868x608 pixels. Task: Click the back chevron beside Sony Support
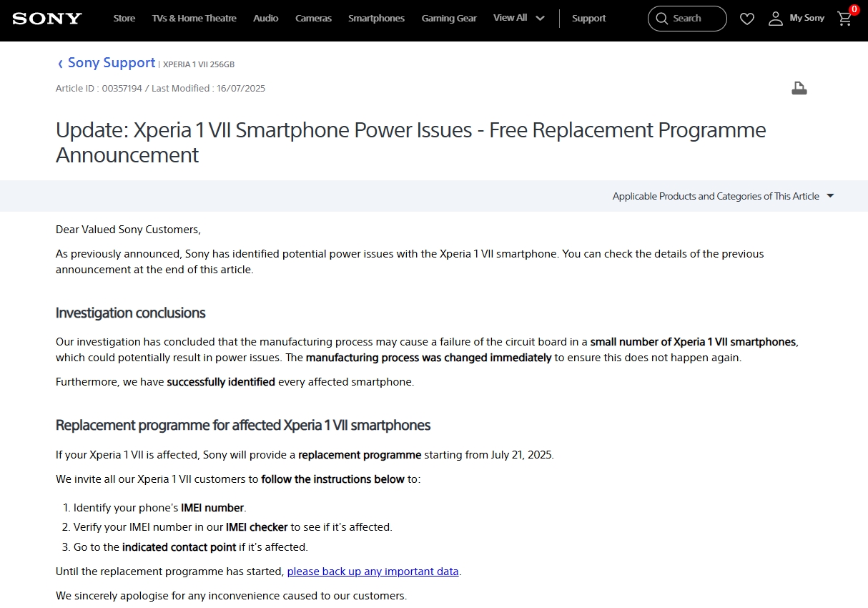(x=60, y=64)
